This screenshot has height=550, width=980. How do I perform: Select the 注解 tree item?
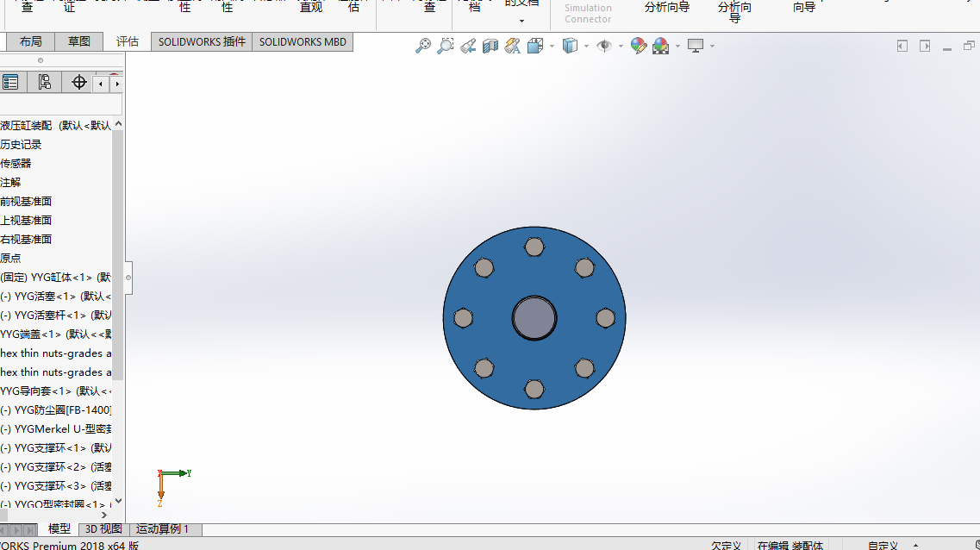(10, 183)
